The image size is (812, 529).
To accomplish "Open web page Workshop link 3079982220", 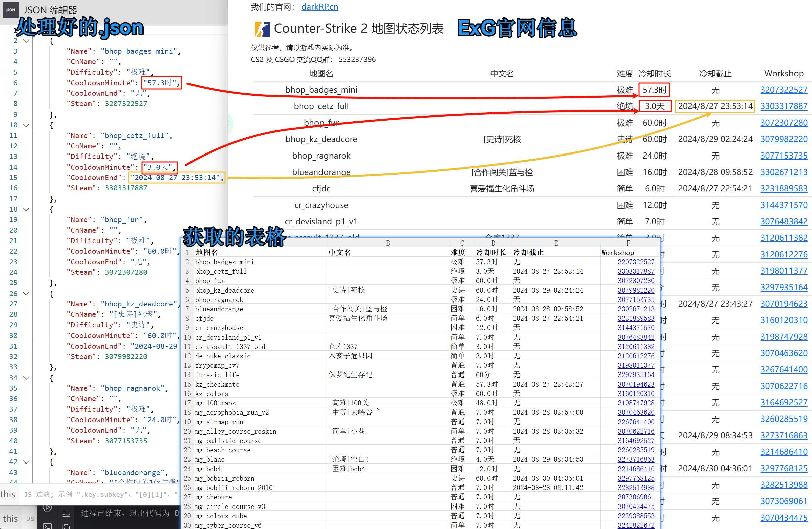I will pos(784,139).
